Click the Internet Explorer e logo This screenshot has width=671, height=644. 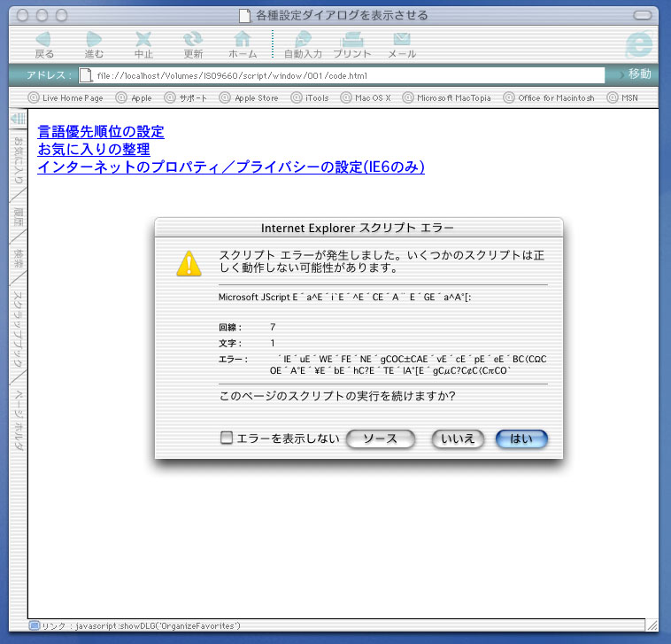tap(638, 44)
